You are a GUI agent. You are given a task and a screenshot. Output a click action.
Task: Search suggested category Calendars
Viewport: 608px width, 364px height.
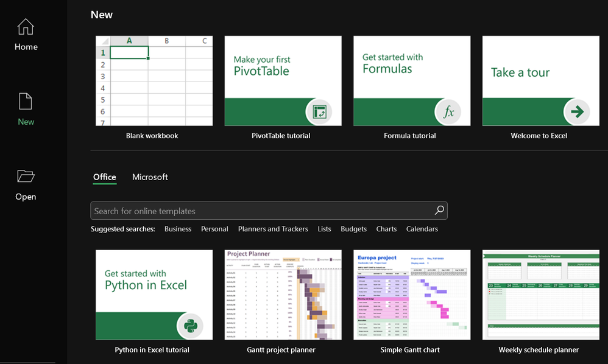(422, 229)
